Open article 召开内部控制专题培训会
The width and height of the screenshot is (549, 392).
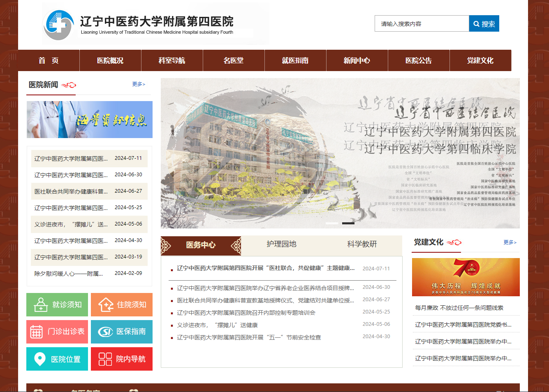point(246,313)
